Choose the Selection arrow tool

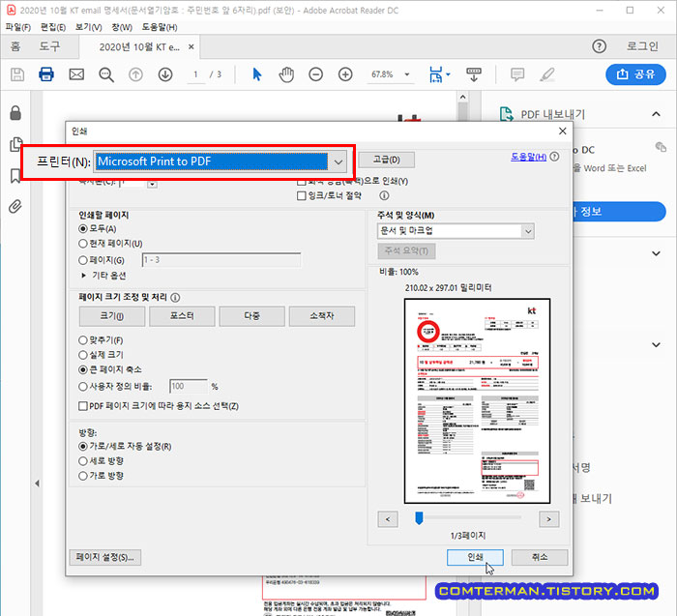(x=257, y=74)
